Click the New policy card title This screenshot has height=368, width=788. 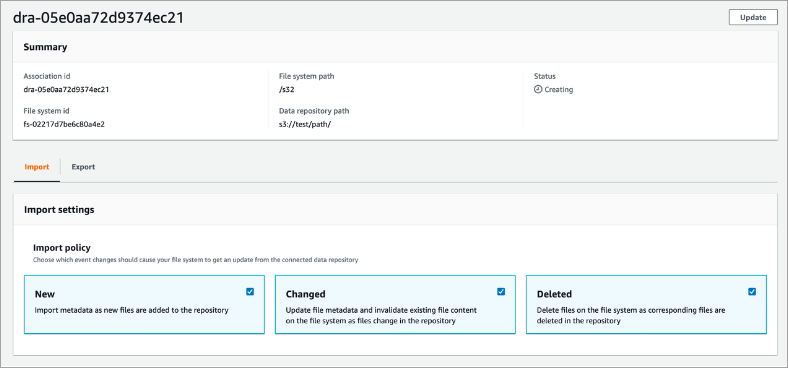point(45,294)
